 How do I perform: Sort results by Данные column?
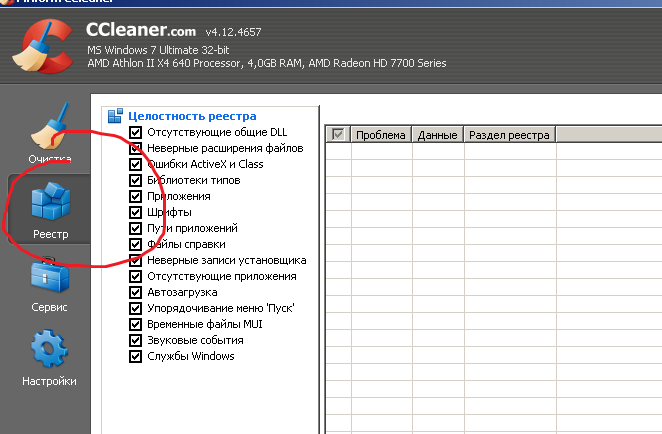(x=438, y=135)
